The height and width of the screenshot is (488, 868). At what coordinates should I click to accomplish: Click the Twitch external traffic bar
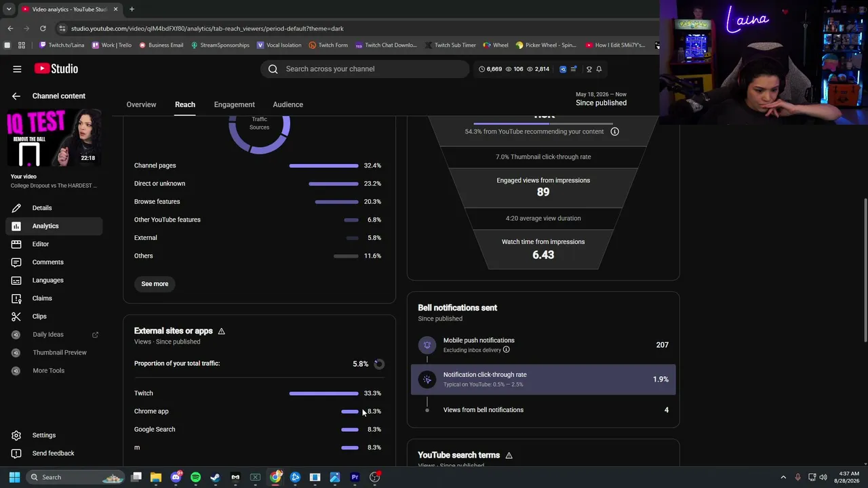[x=324, y=394]
